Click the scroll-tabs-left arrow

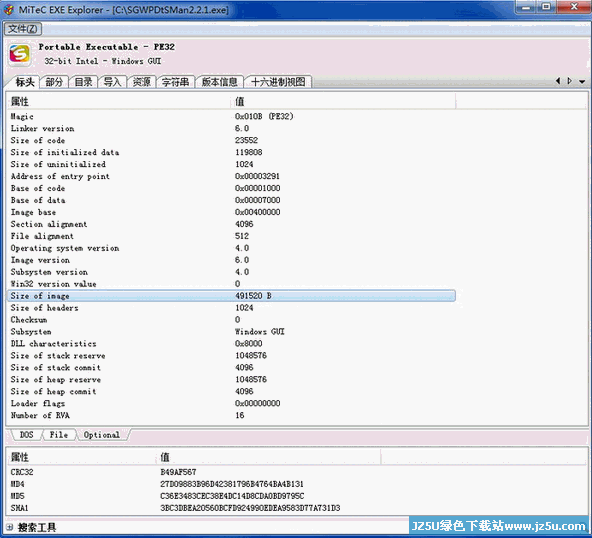click(x=558, y=81)
